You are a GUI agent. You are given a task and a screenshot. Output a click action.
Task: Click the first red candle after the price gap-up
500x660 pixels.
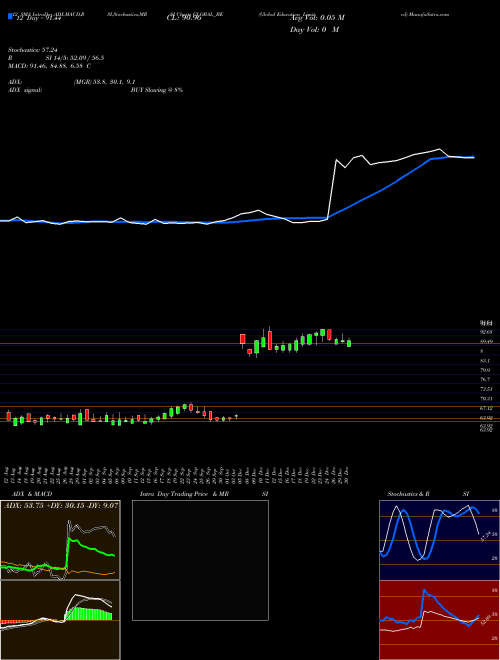click(242, 339)
